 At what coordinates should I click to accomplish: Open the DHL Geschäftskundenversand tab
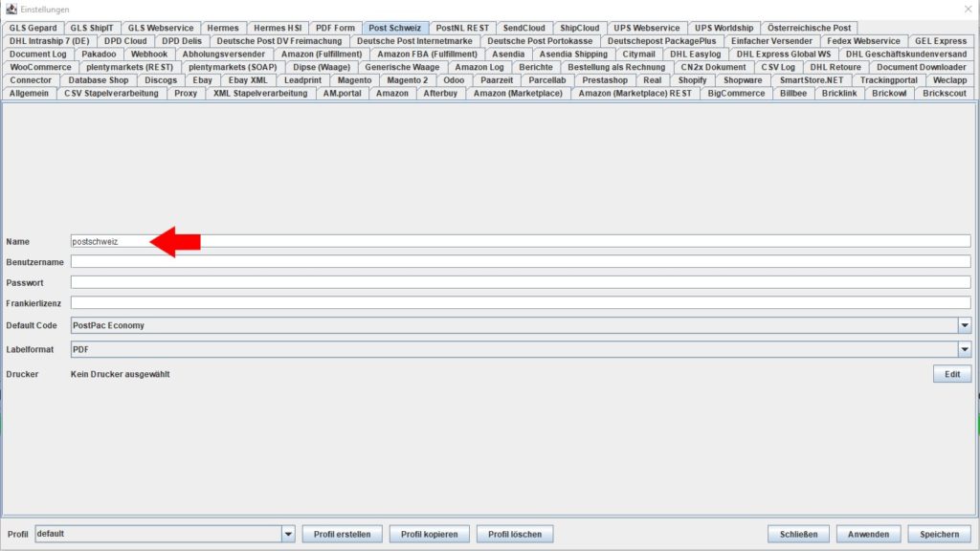(906, 55)
